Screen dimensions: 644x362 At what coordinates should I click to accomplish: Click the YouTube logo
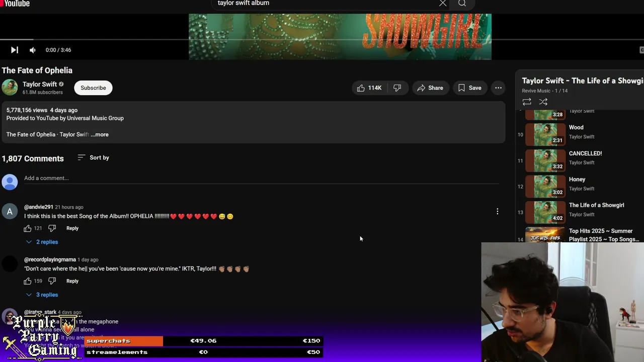tap(15, 4)
